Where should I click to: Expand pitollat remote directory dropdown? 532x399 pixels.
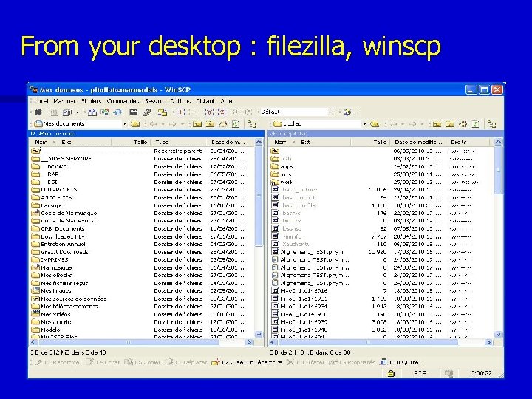364,124
